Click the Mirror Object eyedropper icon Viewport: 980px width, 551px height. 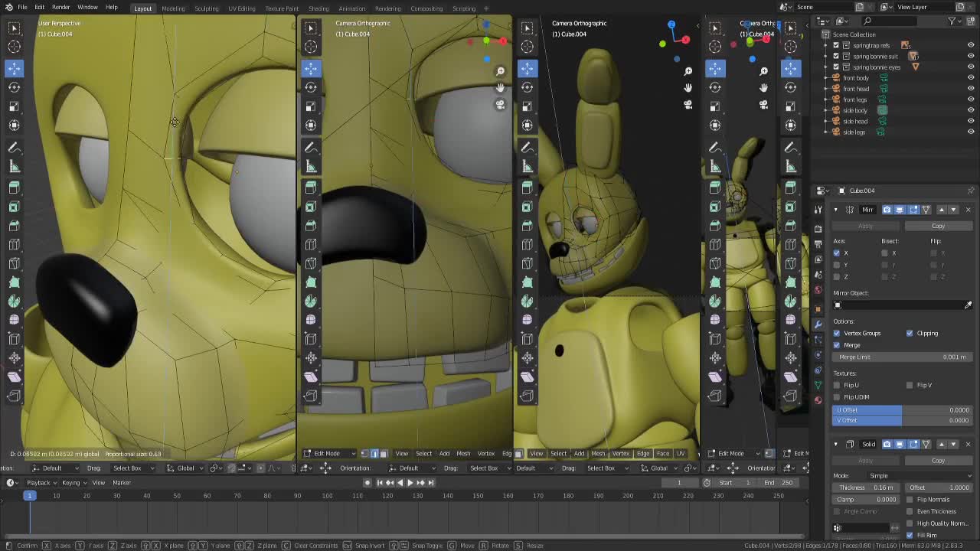point(968,305)
